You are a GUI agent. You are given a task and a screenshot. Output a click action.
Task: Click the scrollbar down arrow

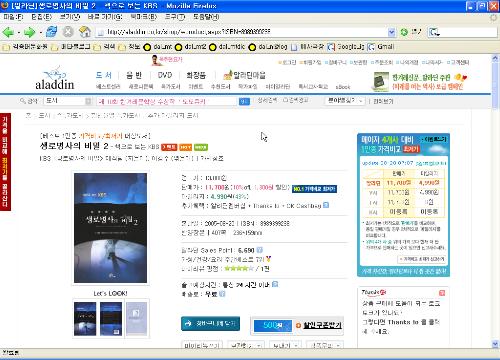[x=495, y=344]
